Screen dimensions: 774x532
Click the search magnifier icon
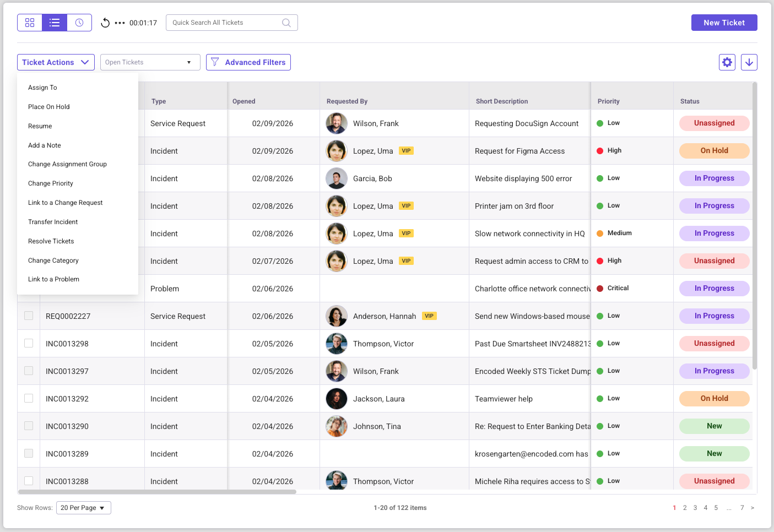coord(286,23)
